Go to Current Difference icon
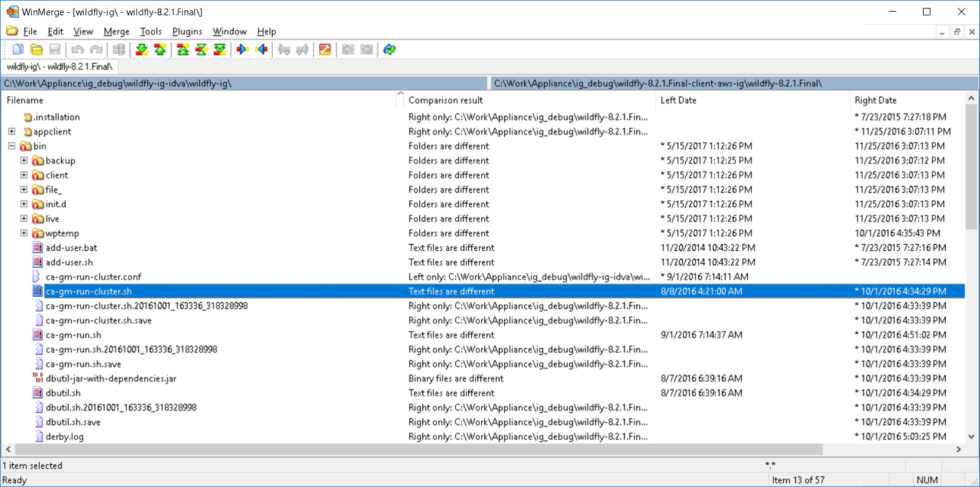 click(202, 50)
